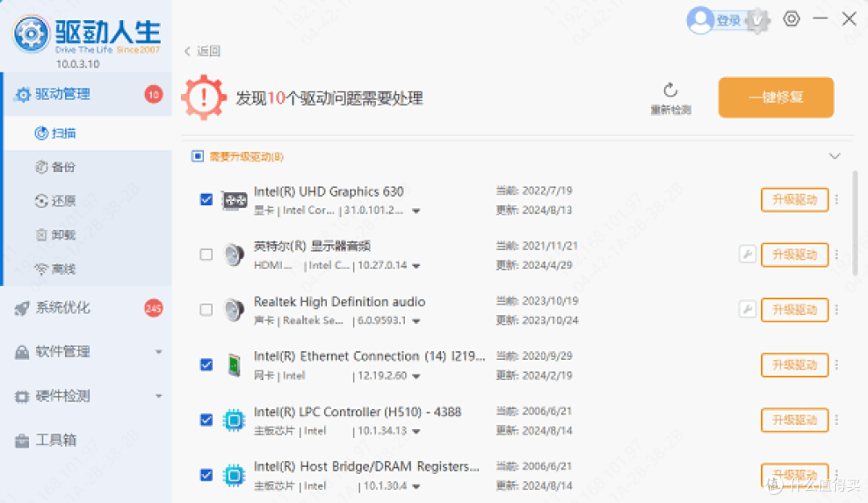Select 卸载 in the sidebar
Viewport: 868px width, 503px height.
88,235
